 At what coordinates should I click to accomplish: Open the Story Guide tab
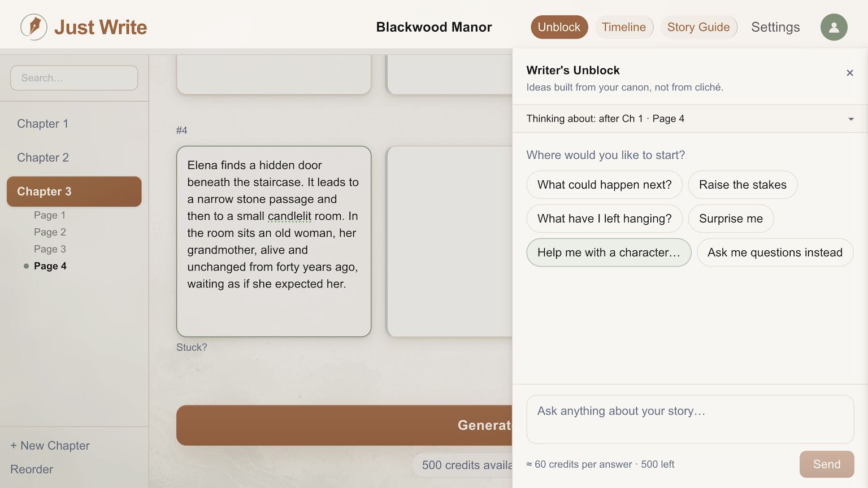point(698,27)
